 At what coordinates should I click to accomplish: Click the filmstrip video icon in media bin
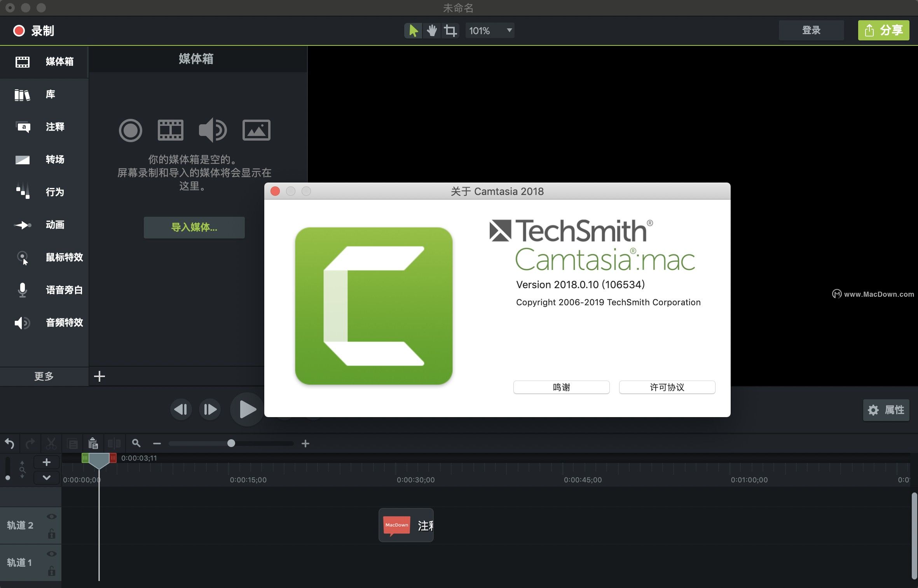pos(171,130)
